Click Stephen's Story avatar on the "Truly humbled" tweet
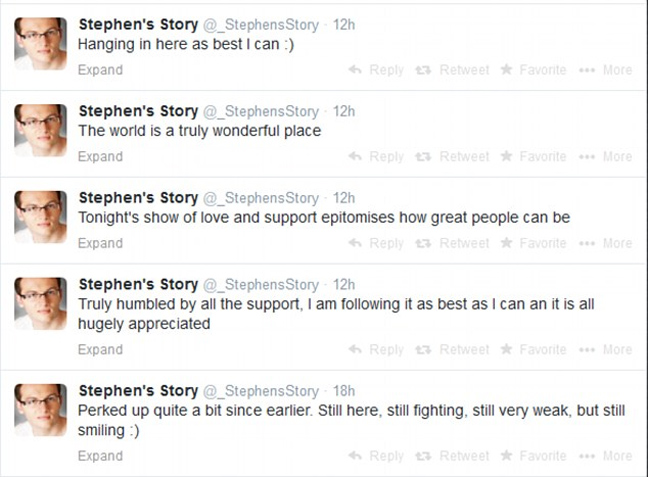Image resolution: width=648 pixels, height=477 pixels. (40, 299)
